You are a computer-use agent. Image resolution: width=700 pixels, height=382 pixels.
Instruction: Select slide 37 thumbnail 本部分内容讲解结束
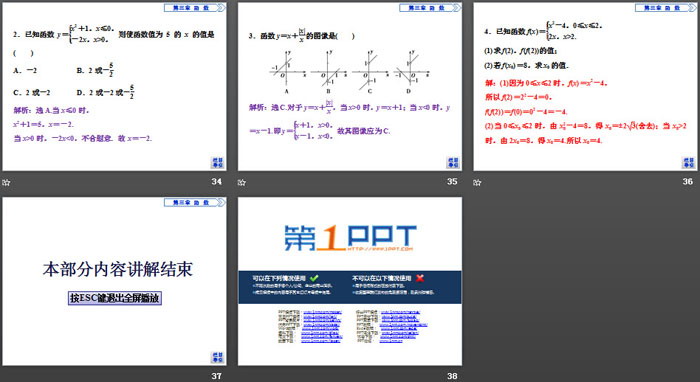pos(114,282)
